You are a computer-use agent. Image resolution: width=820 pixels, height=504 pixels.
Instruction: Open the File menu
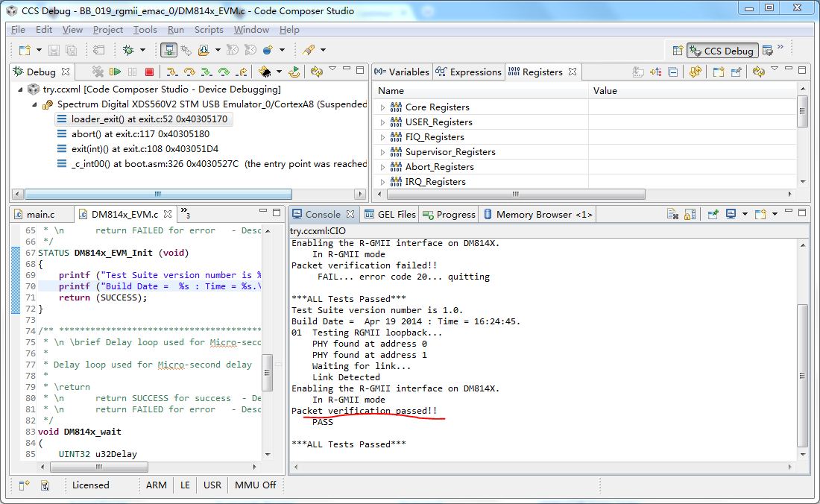tap(19, 30)
